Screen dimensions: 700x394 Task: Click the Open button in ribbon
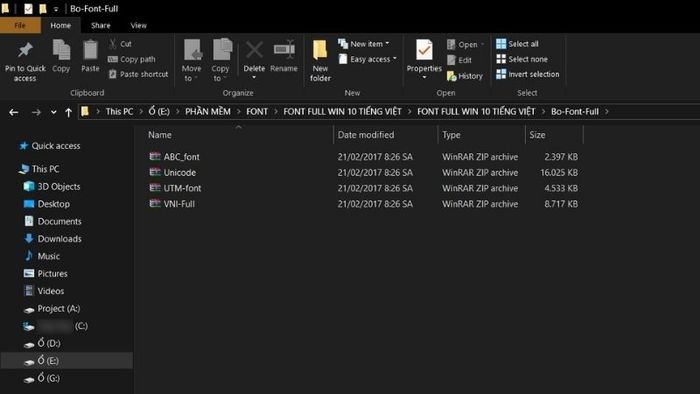466,44
